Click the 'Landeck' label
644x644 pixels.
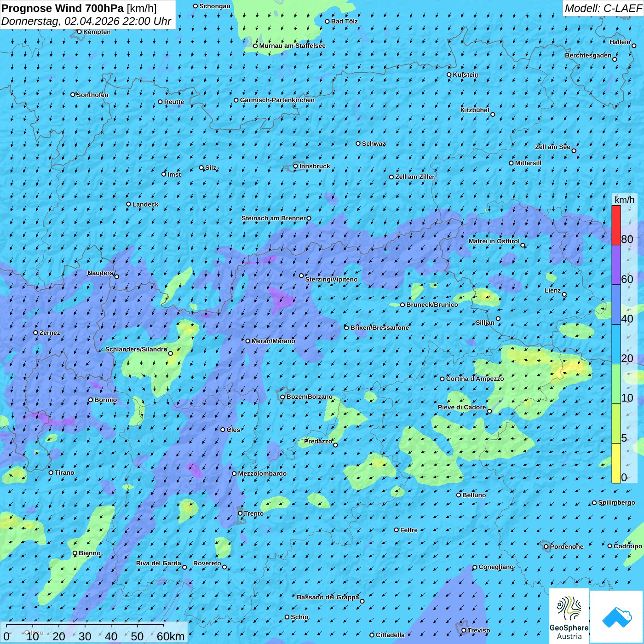click(x=145, y=204)
